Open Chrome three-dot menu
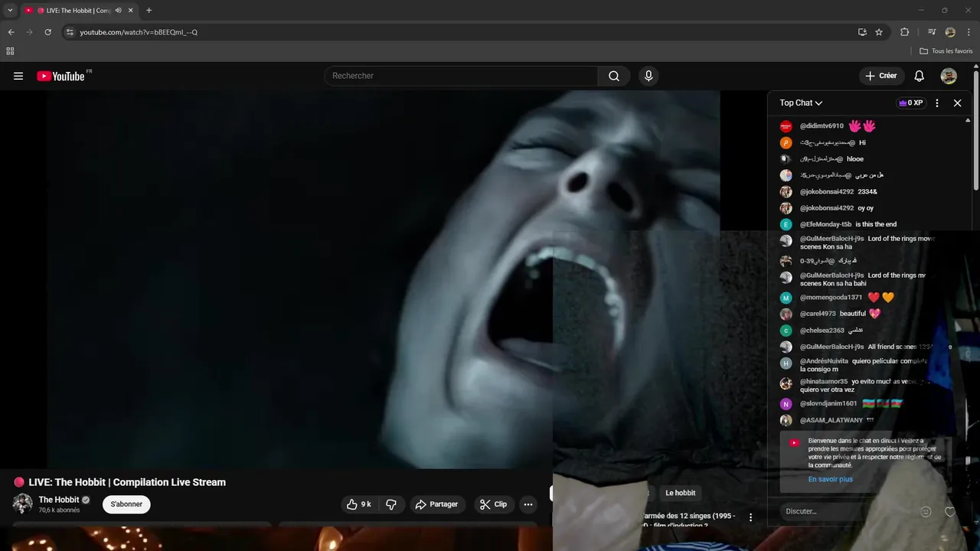Screen dimensions: 980x551 click(x=969, y=32)
